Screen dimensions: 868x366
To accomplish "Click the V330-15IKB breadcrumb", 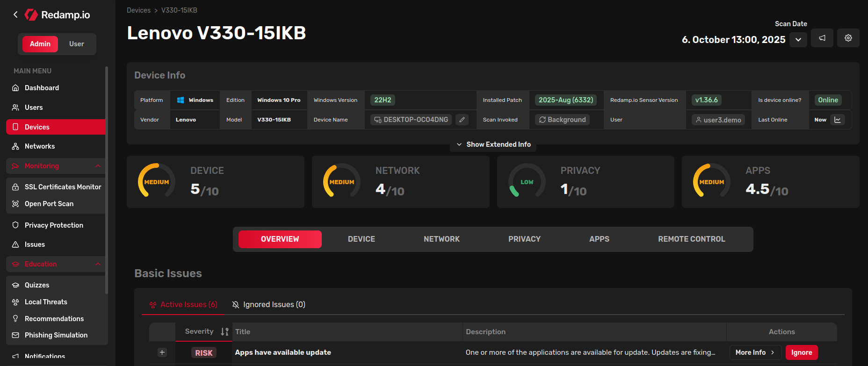I will click(179, 10).
